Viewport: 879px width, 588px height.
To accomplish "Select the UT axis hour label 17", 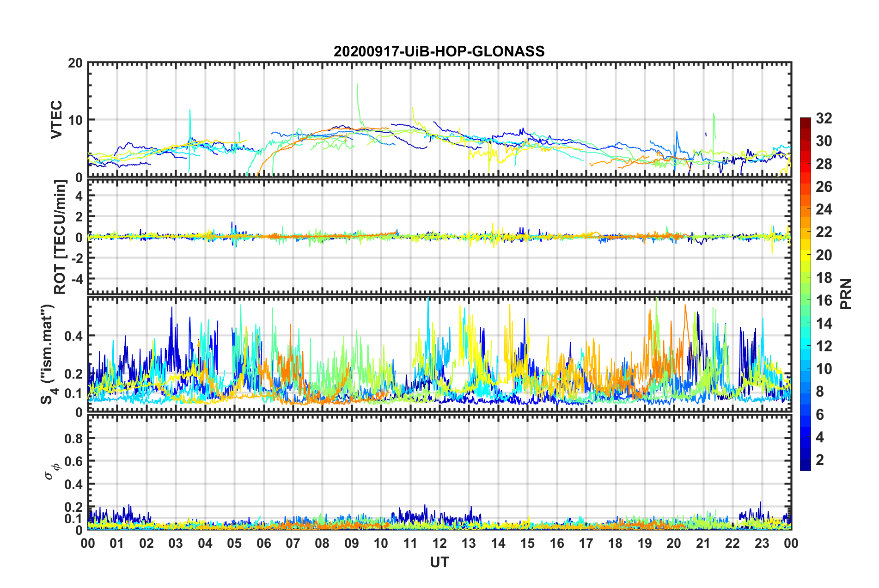I will 586,543.
